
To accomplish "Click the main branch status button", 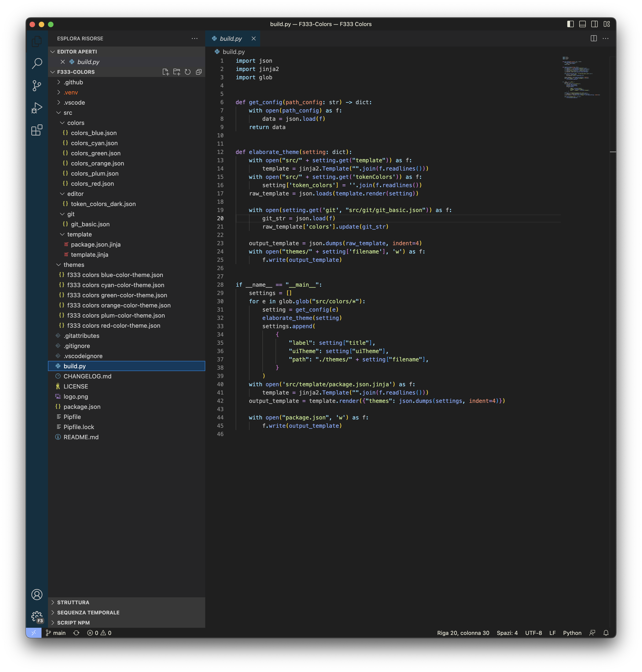I will tap(56, 633).
